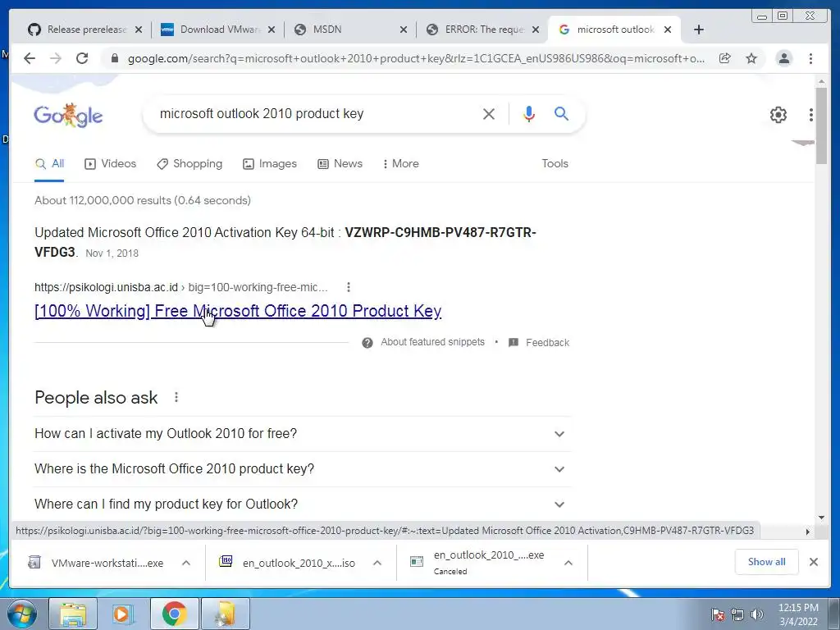Close the ERROR: The request tab

pyautogui.click(x=535, y=30)
